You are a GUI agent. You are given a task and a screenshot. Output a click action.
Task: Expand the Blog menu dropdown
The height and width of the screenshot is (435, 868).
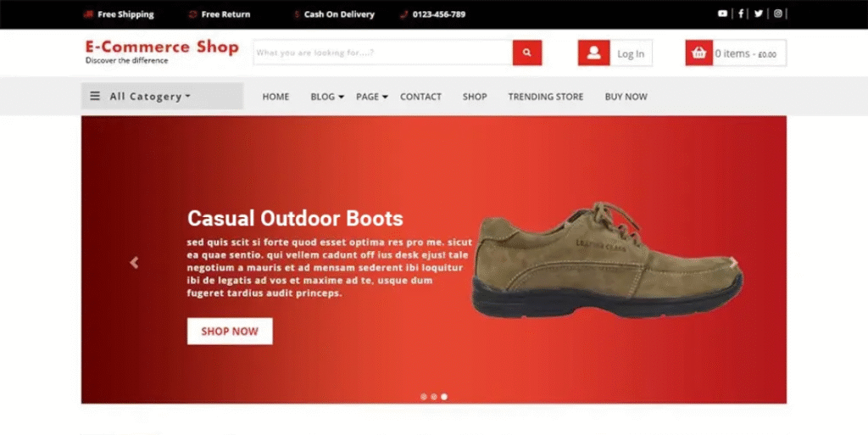(x=327, y=97)
